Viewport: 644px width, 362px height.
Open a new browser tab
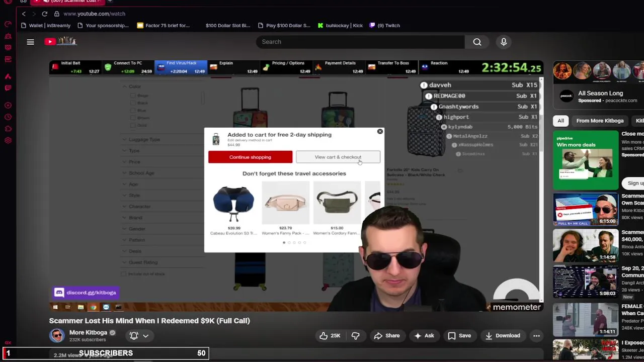click(x=110, y=2)
